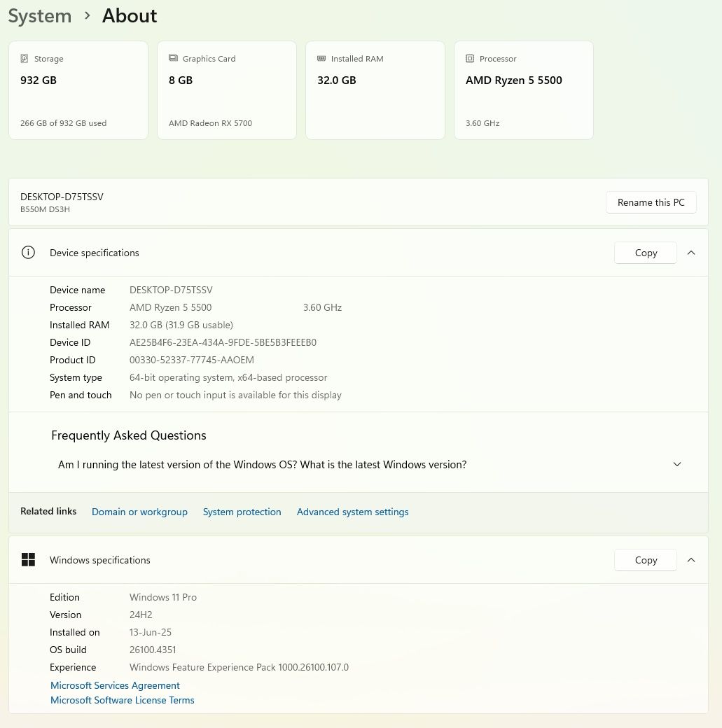Click the 3.60 GHz speed in Device specifications
Screen dimensions: 722x728
[x=322, y=307]
